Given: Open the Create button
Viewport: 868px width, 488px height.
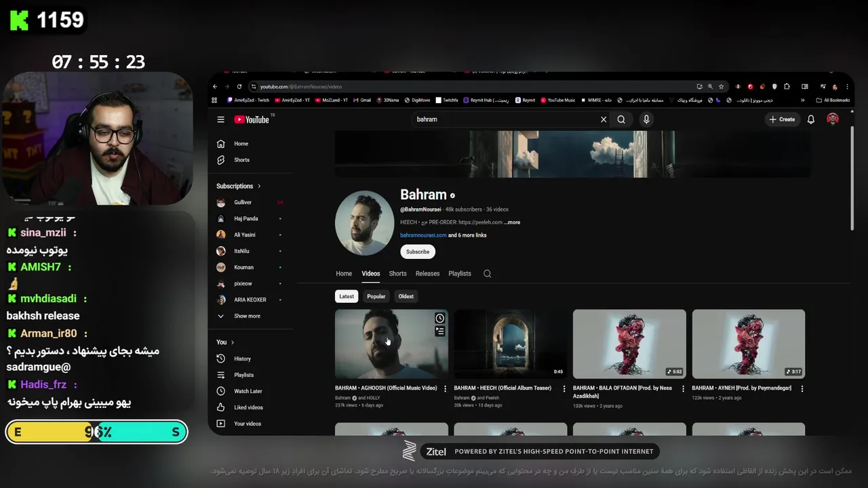Looking at the screenshot, I should point(782,119).
